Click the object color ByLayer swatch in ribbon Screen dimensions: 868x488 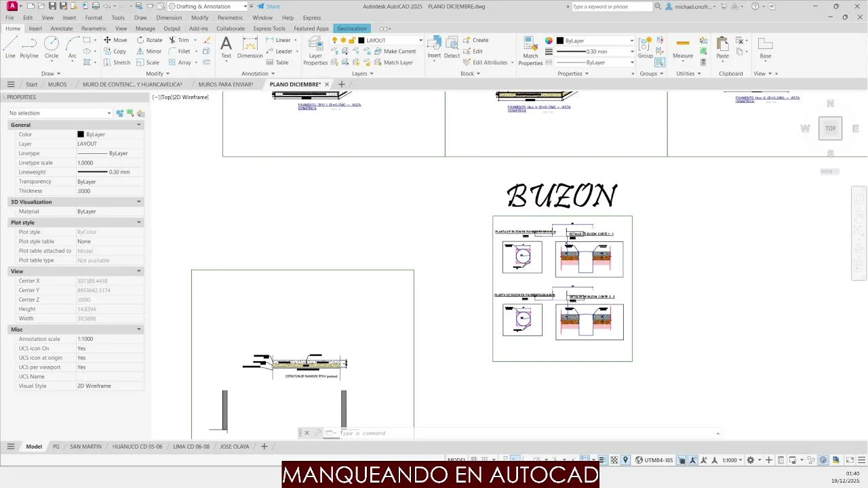click(x=560, y=41)
